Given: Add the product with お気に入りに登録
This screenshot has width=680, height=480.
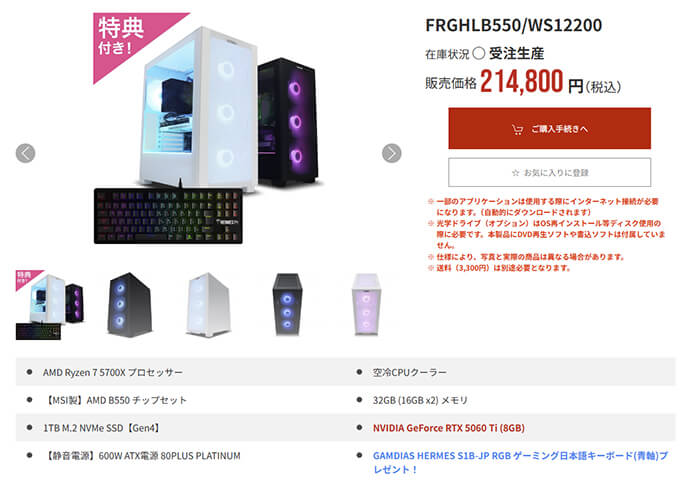Looking at the screenshot, I should click(549, 172).
